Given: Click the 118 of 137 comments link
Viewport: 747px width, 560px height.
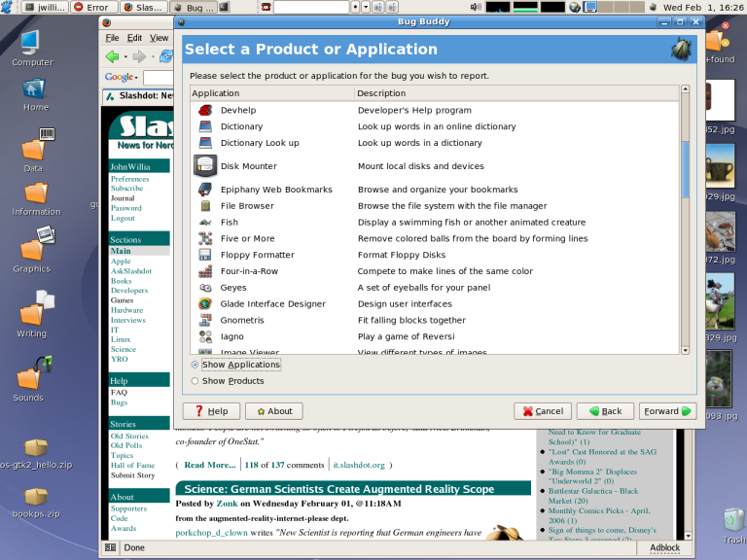Looking at the screenshot, I should (x=284, y=465).
